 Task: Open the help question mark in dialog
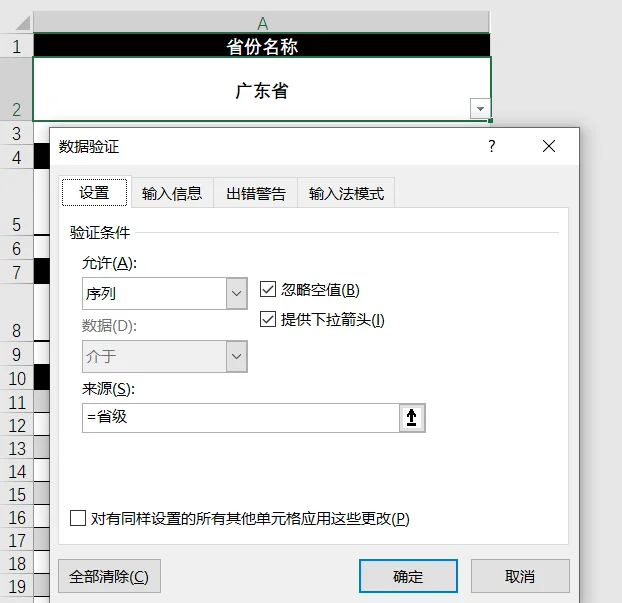click(491, 146)
